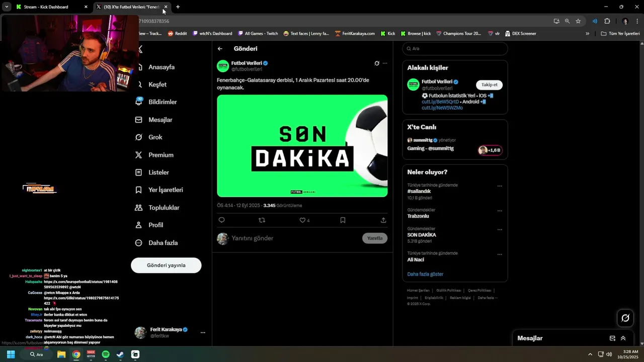Open the browser extensions puzzle icon
The height and width of the screenshot is (362, 644).
[607, 21]
